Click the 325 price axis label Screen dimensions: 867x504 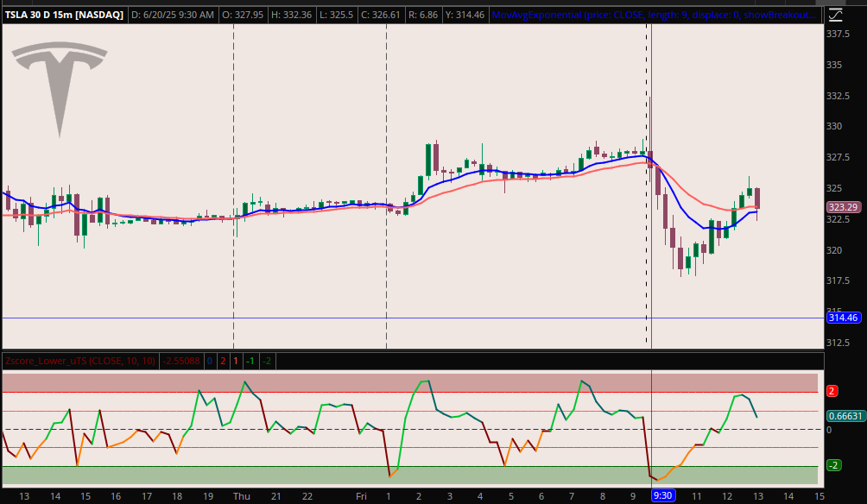point(834,188)
